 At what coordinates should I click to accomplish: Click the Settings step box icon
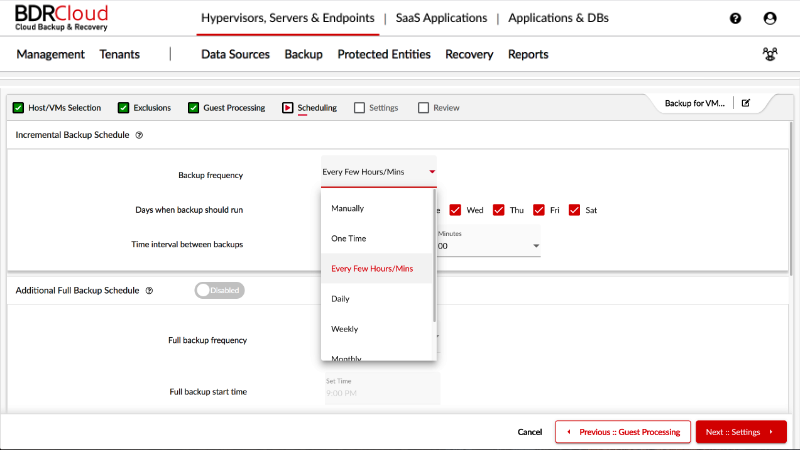pyautogui.click(x=360, y=108)
